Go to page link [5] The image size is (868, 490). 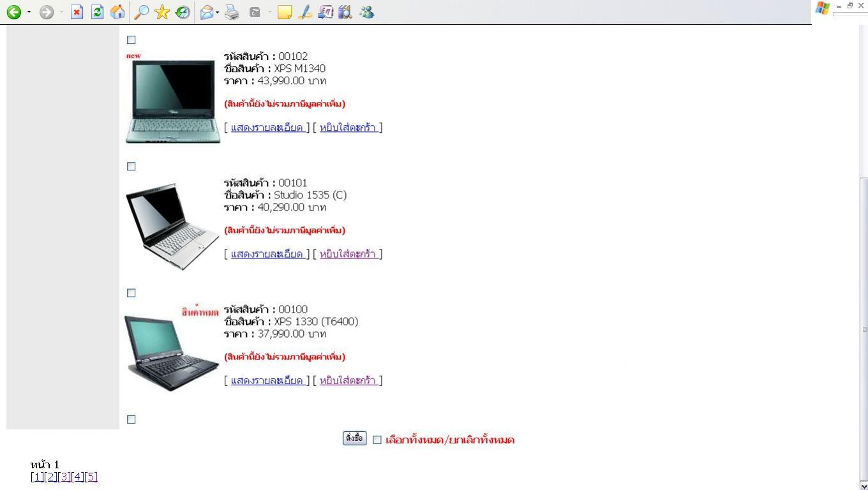[91, 477]
